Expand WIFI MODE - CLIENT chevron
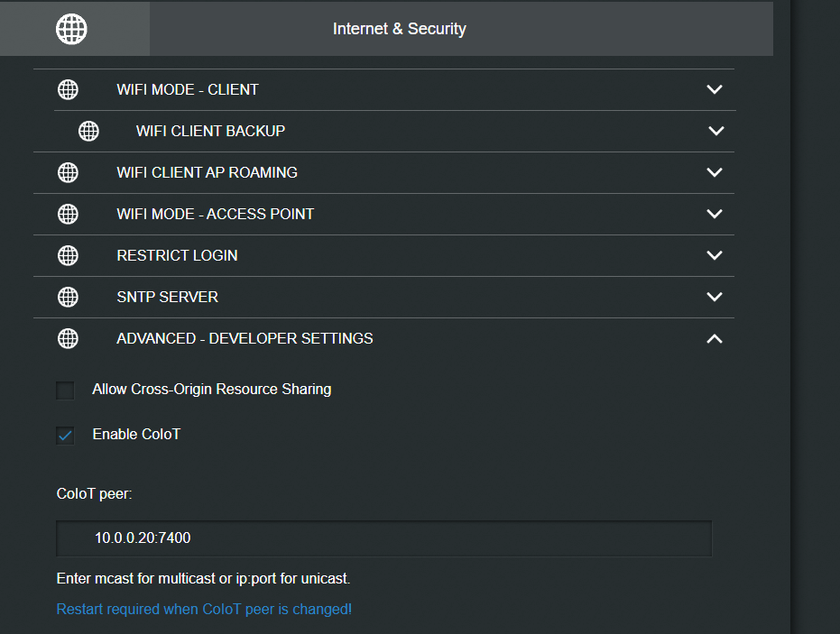This screenshot has width=840, height=634. [x=715, y=89]
